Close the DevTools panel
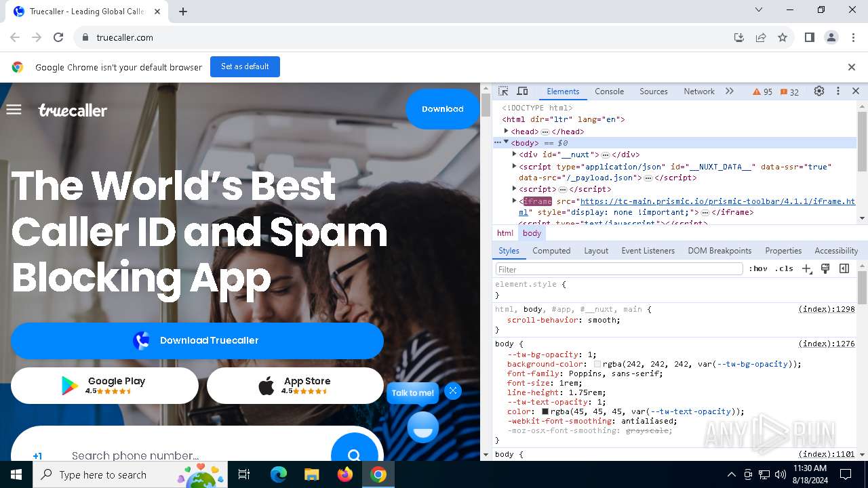 856,91
